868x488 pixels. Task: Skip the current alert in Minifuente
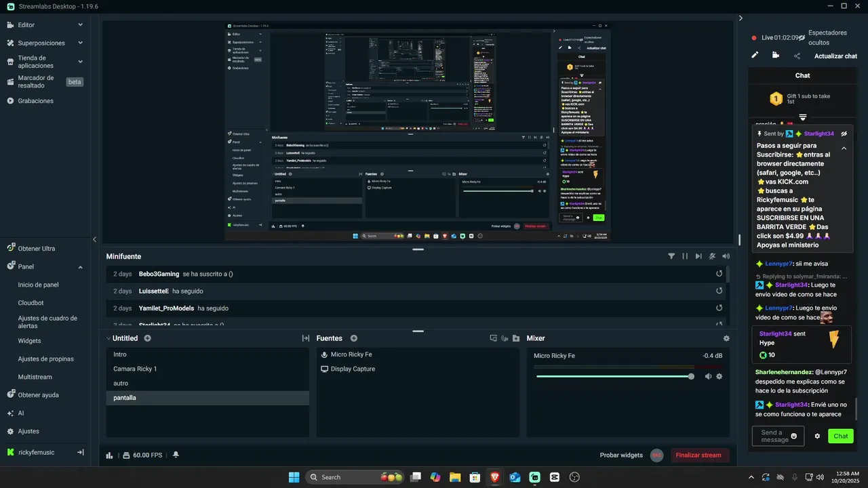[x=698, y=256]
